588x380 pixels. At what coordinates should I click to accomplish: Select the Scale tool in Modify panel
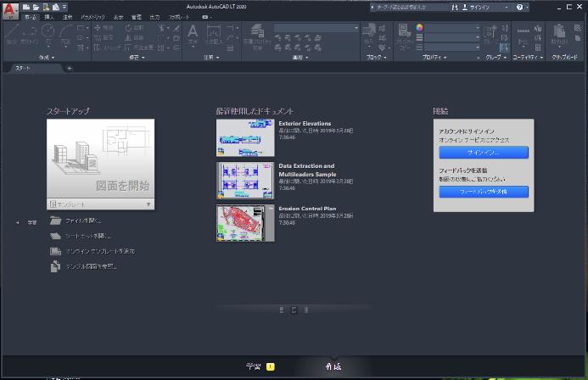pos(138,47)
